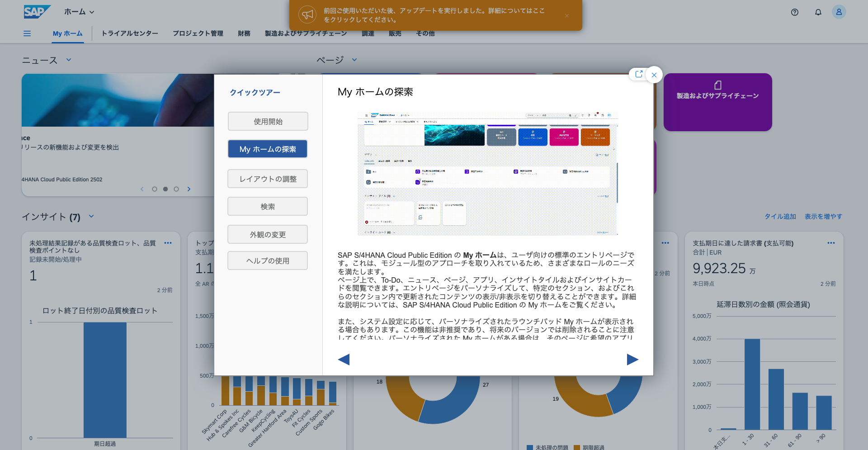Screen dimensions: 868x450
Task: Click the megaphone icon in update banner
Action: coord(307,15)
